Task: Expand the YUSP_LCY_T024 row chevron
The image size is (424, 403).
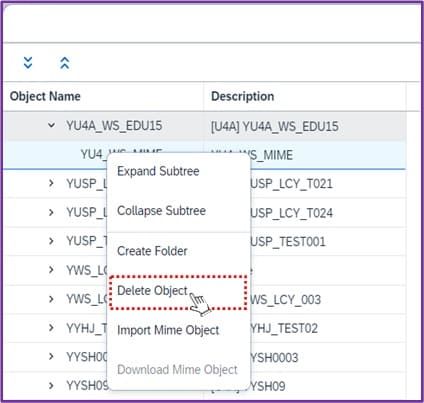Action: 51,212
